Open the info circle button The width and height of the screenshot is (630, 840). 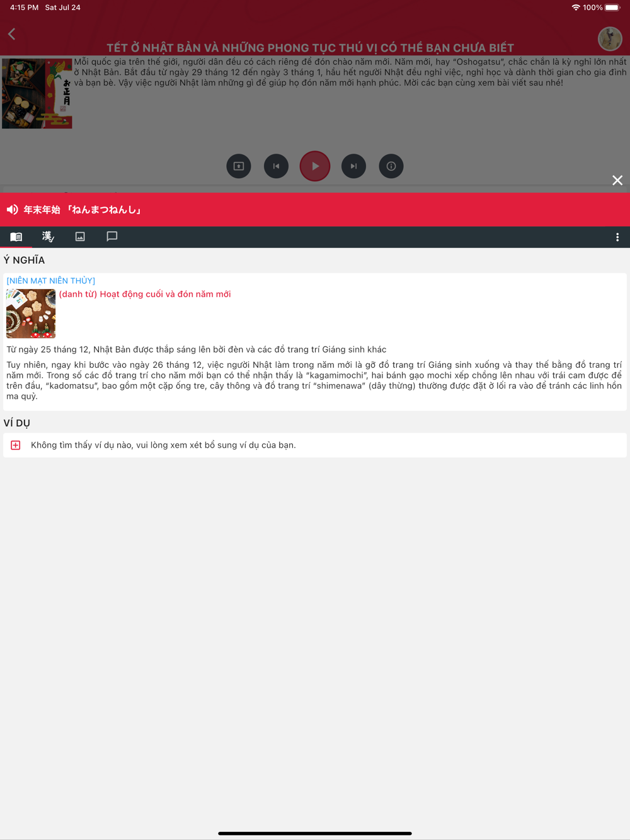[391, 166]
